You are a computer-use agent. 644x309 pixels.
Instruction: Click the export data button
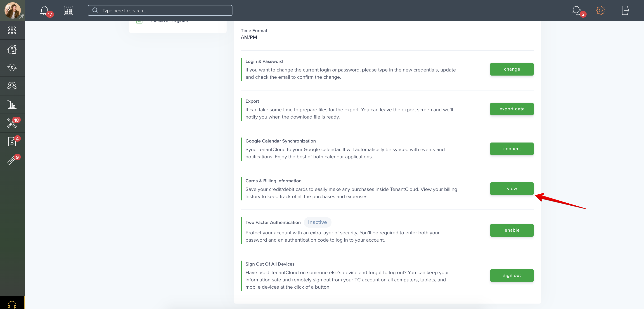[x=512, y=109]
